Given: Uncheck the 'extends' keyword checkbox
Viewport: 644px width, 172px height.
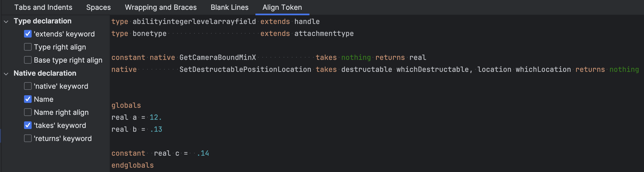Looking at the screenshot, I should (x=28, y=34).
